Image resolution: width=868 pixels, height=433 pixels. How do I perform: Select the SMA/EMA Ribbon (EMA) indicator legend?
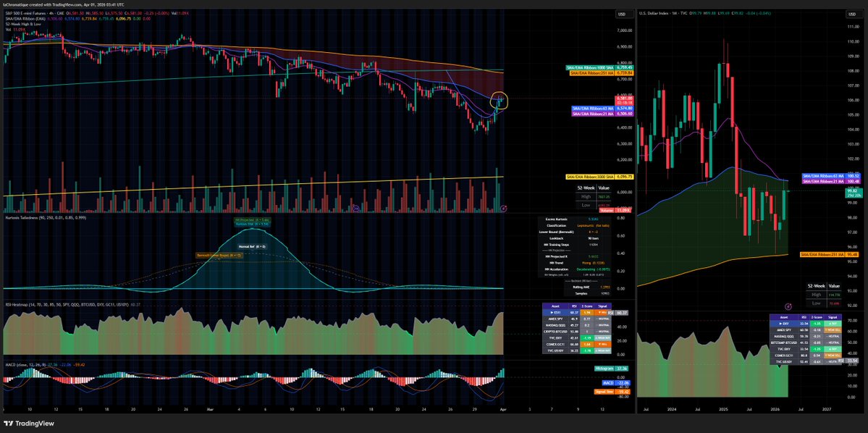click(25, 17)
